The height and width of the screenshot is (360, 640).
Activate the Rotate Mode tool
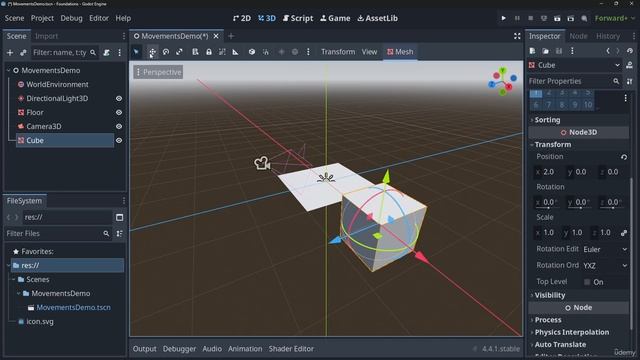[166, 52]
